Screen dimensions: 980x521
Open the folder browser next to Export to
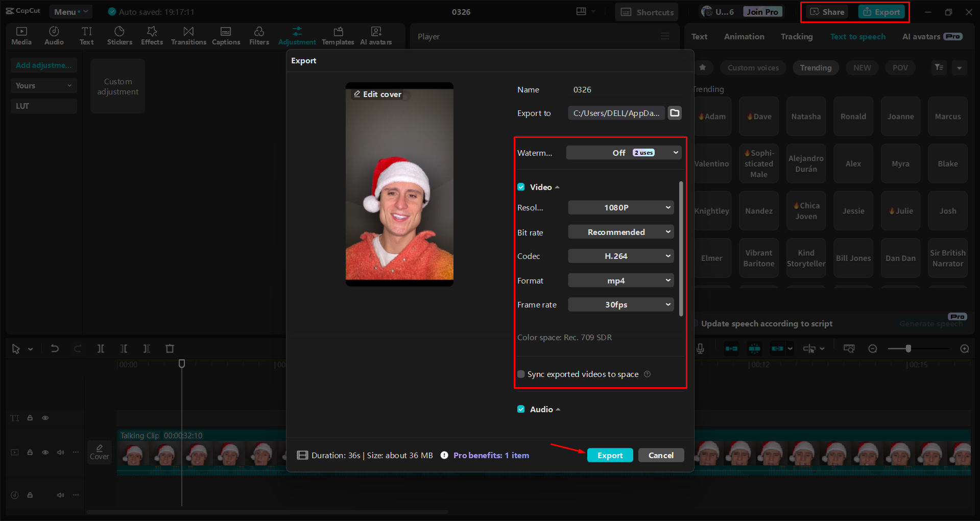click(674, 113)
